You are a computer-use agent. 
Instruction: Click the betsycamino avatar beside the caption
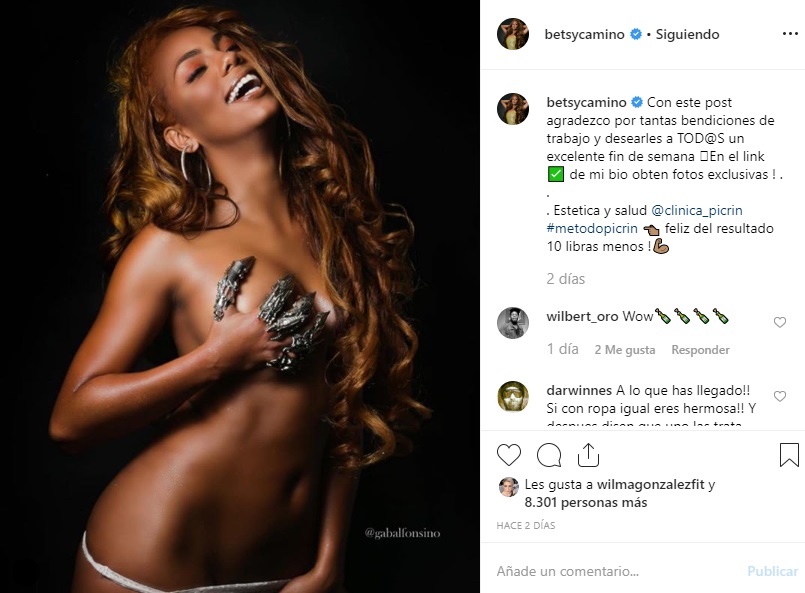point(513,109)
